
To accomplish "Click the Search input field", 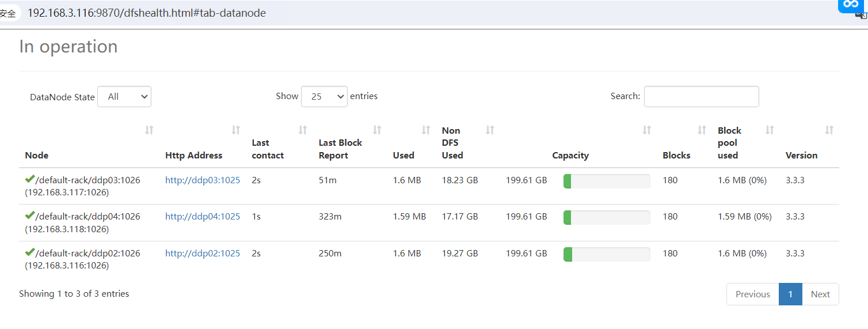I will coord(701,97).
